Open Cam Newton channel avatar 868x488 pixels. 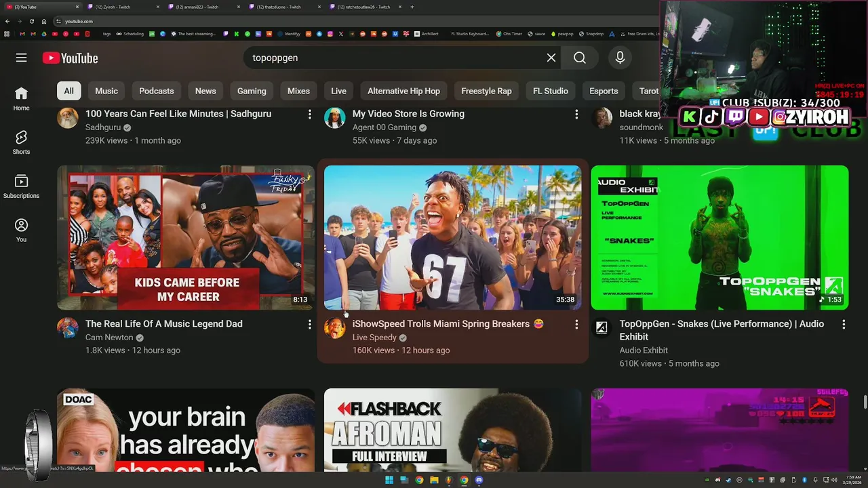click(x=67, y=328)
